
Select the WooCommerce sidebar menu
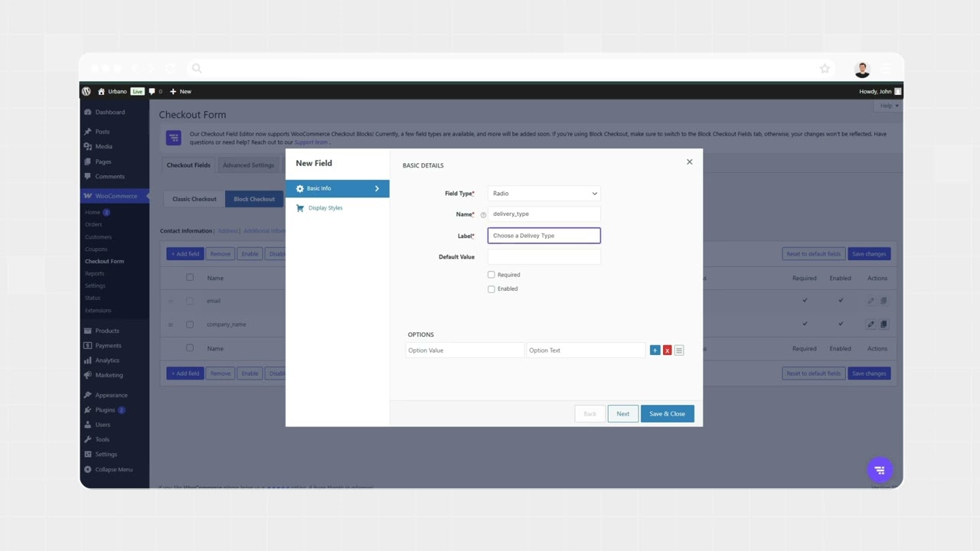click(x=115, y=196)
